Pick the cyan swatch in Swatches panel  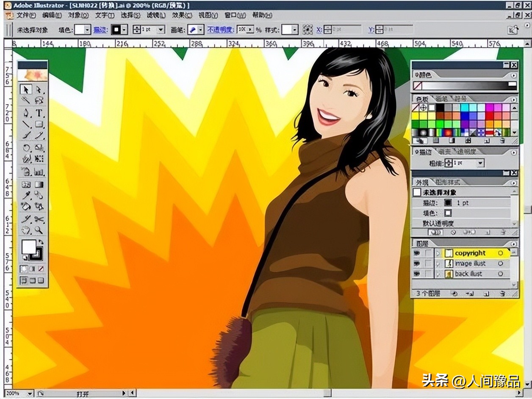tap(465, 108)
